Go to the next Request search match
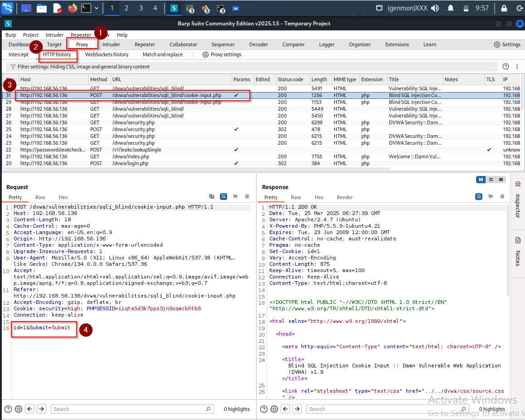 [x=42, y=409]
